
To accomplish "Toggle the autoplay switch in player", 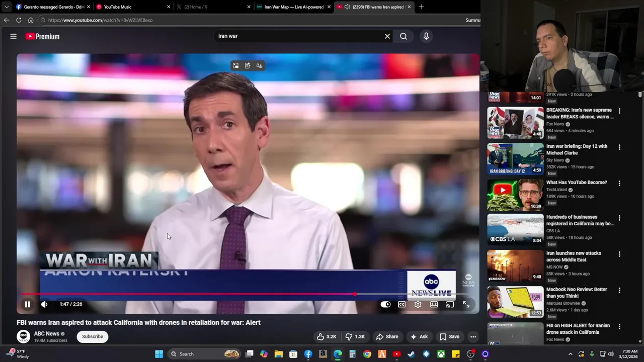I will [x=385, y=304].
